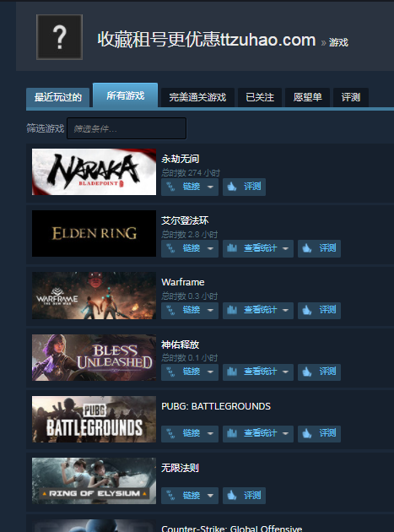
Task: Expand 查看统计 dropdown arrow for 神佑释放
Action: 285,372
